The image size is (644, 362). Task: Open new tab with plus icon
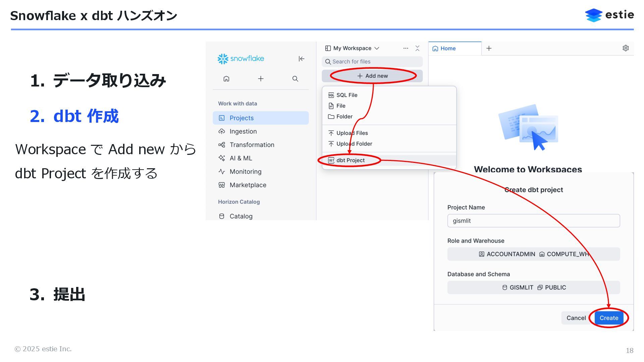click(x=489, y=49)
